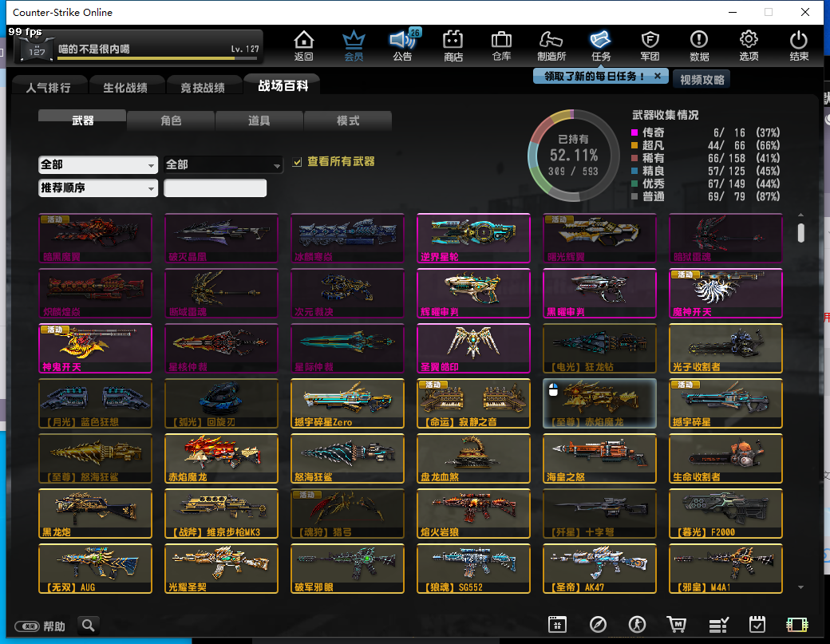Select the 【圣帝】AK47 weapon card
The image size is (830, 644).
point(599,568)
